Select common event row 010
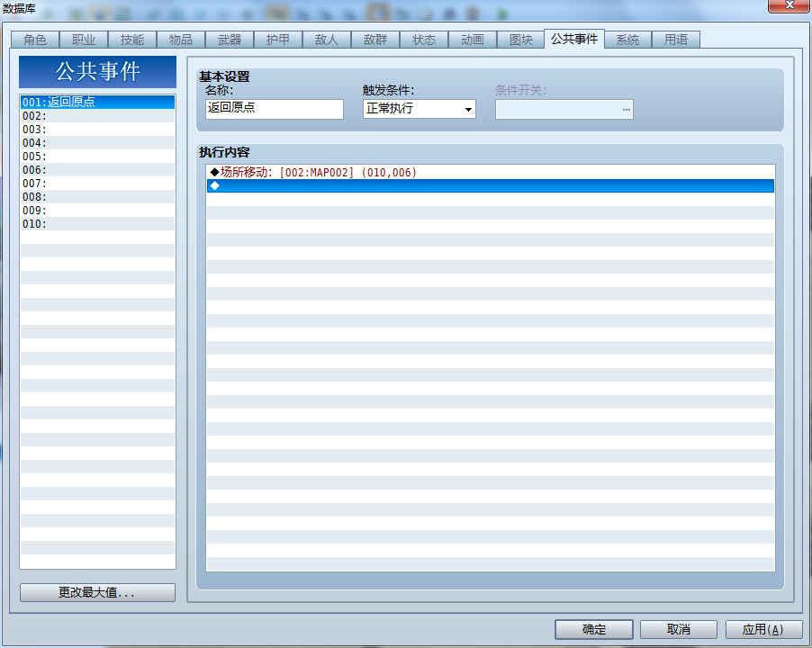The width and height of the screenshot is (812, 648). tap(97, 223)
